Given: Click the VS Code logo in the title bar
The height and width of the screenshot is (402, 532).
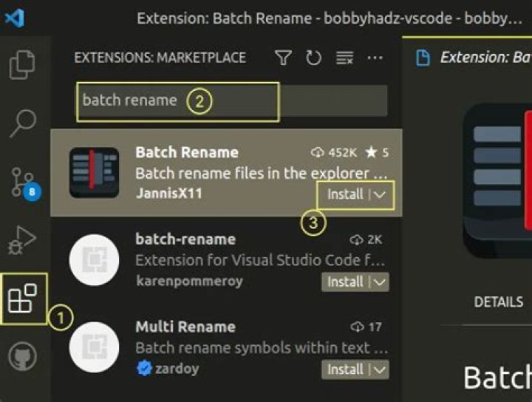Looking at the screenshot, I should click(14, 18).
